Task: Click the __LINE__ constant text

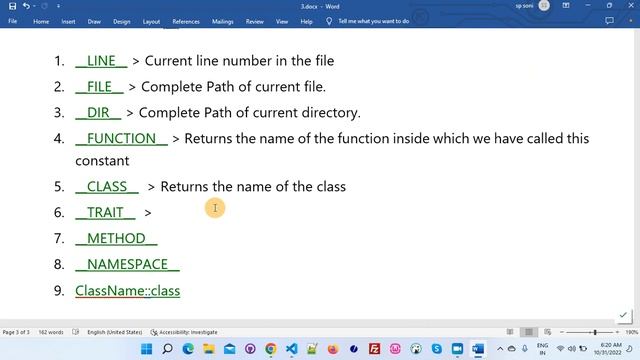Action: click(x=101, y=60)
